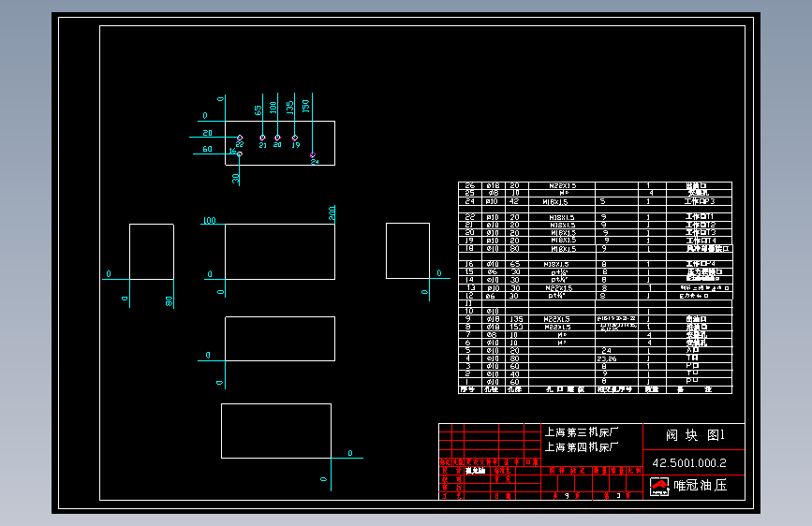Click the dimension text 30 below top view

[236, 178]
